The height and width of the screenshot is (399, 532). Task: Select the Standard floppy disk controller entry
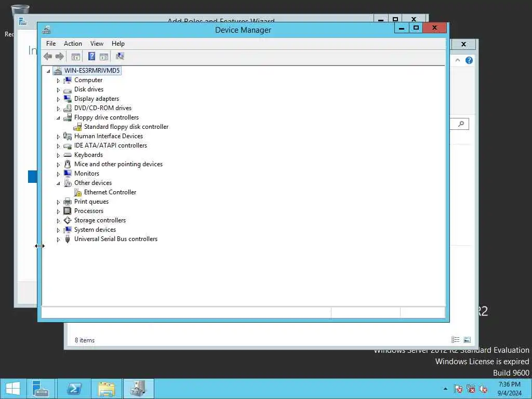click(126, 127)
